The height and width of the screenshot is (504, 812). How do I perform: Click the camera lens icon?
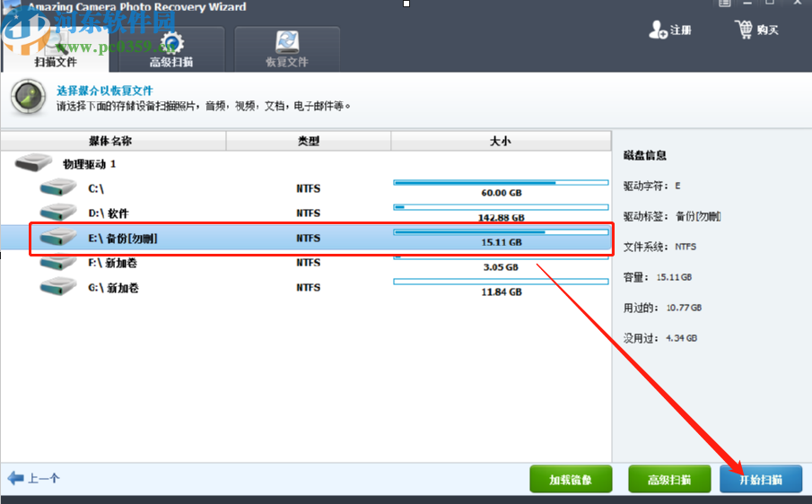[28, 97]
